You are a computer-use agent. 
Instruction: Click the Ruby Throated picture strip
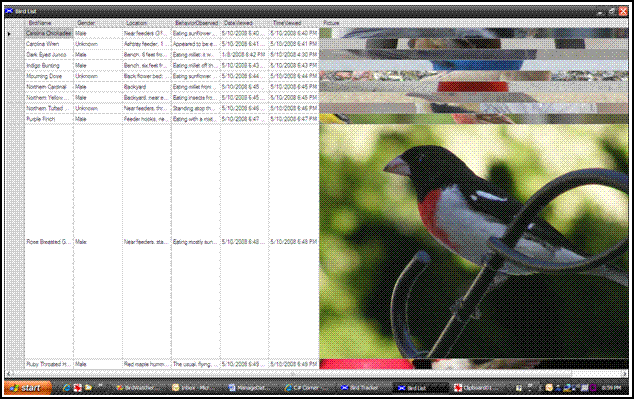pos(473,364)
